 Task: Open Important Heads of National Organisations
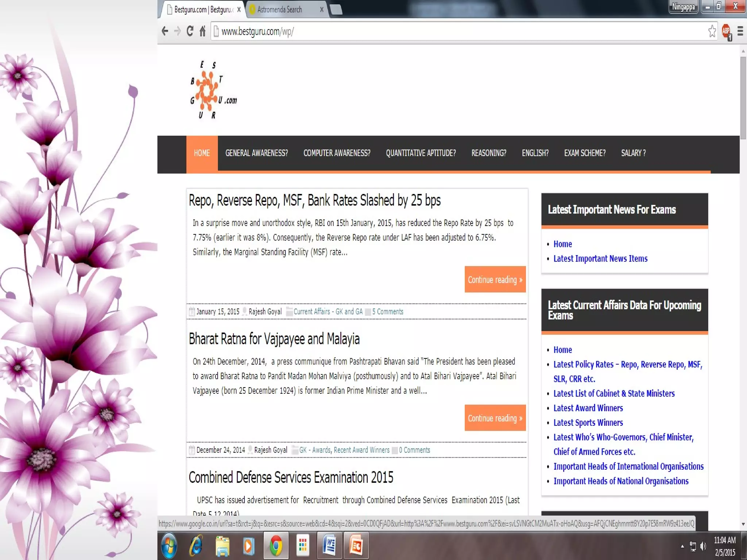[621, 481]
